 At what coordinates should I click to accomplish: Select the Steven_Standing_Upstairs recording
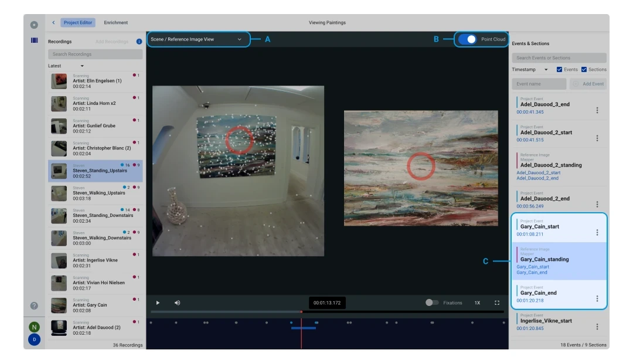coord(96,171)
